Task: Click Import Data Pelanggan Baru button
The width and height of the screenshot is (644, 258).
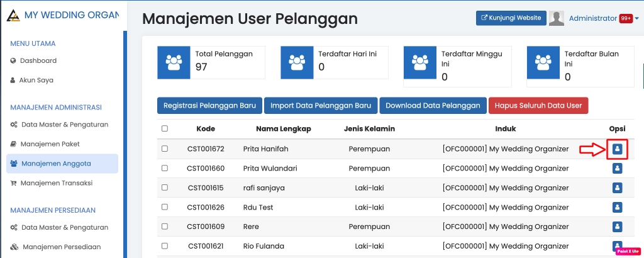Action: [x=321, y=106]
